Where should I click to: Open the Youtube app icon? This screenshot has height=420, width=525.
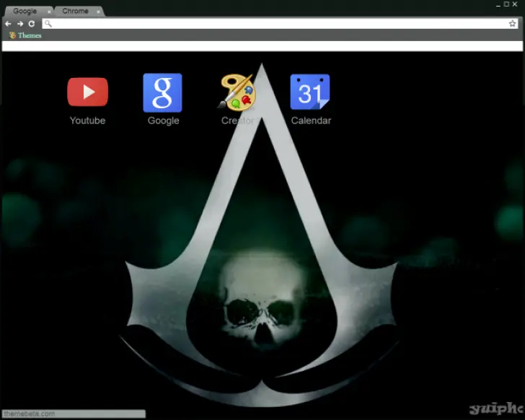[87, 92]
